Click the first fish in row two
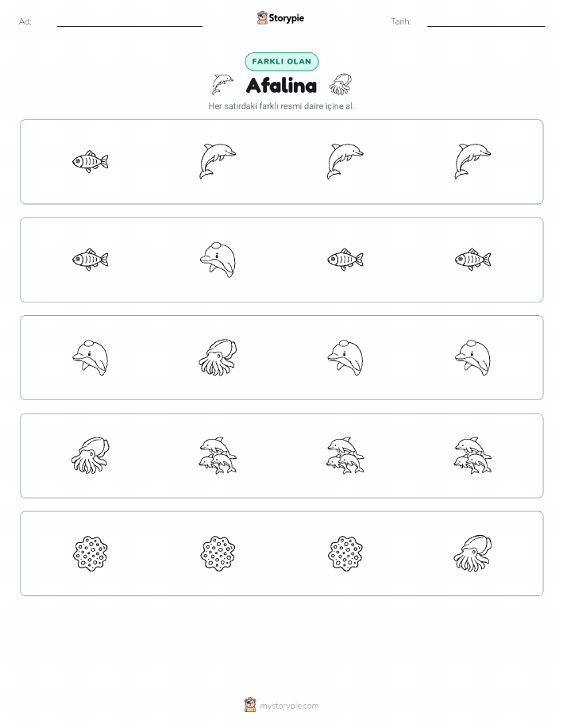563x728 pixels. [90, 260]
